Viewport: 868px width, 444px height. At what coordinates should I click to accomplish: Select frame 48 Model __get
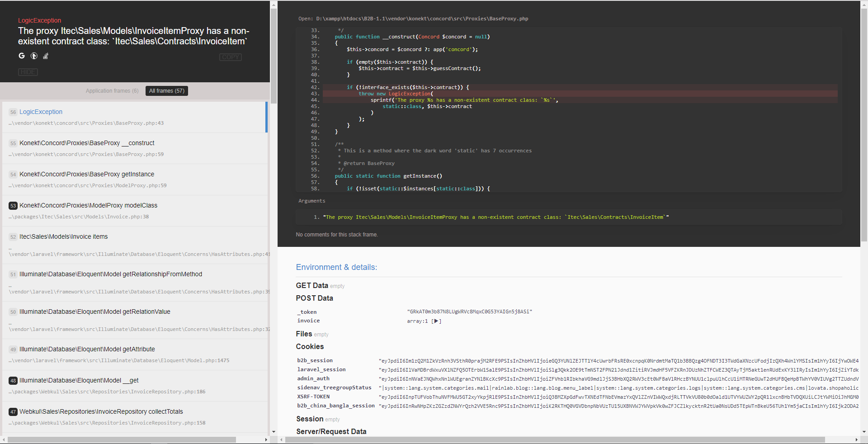point(135,386)
